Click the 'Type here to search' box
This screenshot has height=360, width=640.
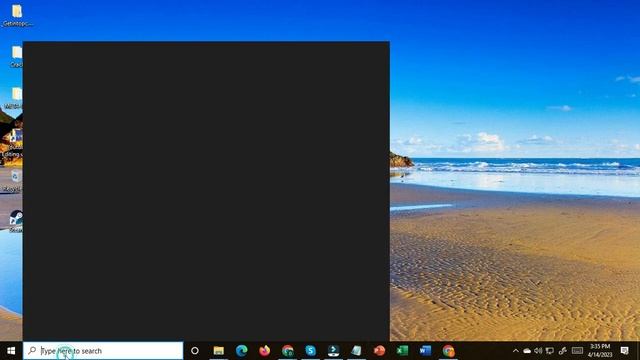point(103,351)
